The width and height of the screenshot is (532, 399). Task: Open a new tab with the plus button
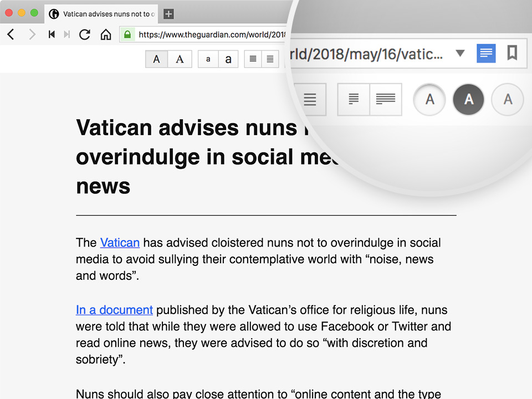click(168, 14)
